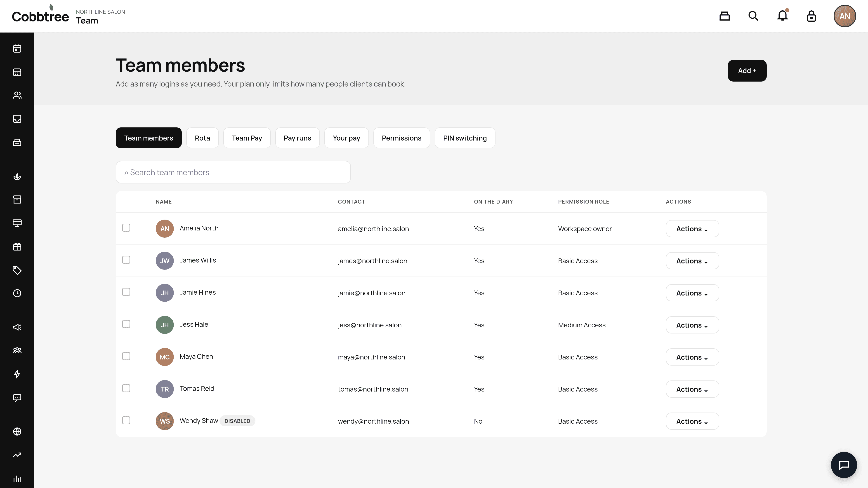The image size is (868, 488).
Task: Click the notification bell in header
Action: [782, 16]
